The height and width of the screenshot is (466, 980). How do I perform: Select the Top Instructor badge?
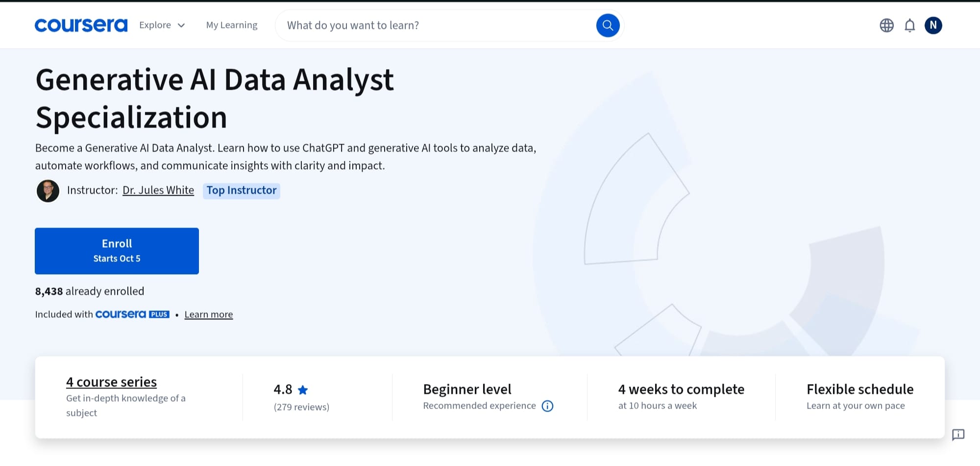(241, 190)
